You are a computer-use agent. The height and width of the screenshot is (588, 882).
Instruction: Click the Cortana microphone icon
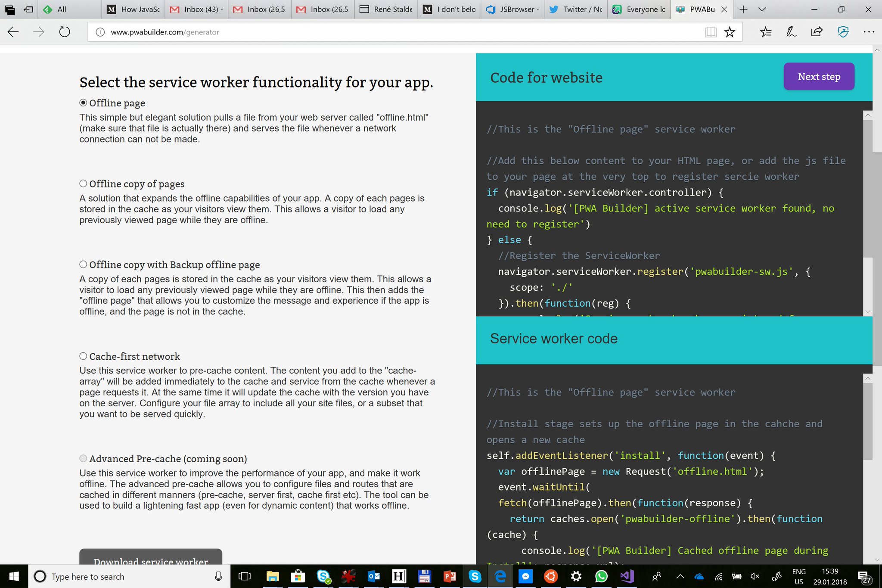coord(218,576)
